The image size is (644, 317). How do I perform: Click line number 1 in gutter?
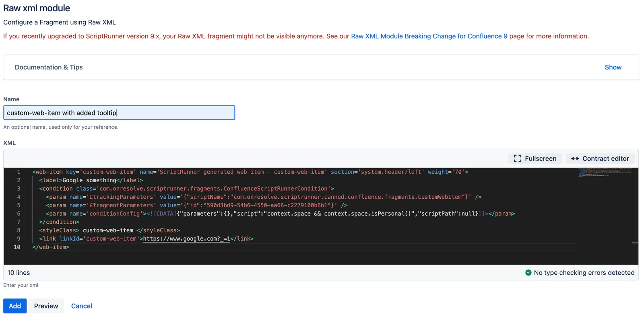click(x=19, y=172)
